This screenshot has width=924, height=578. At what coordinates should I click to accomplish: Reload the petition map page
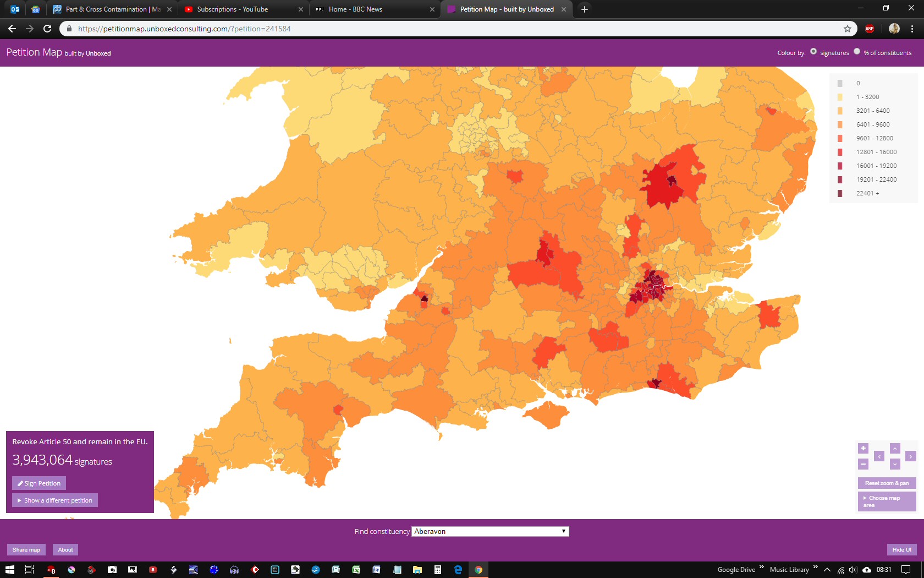click(47, 29)
